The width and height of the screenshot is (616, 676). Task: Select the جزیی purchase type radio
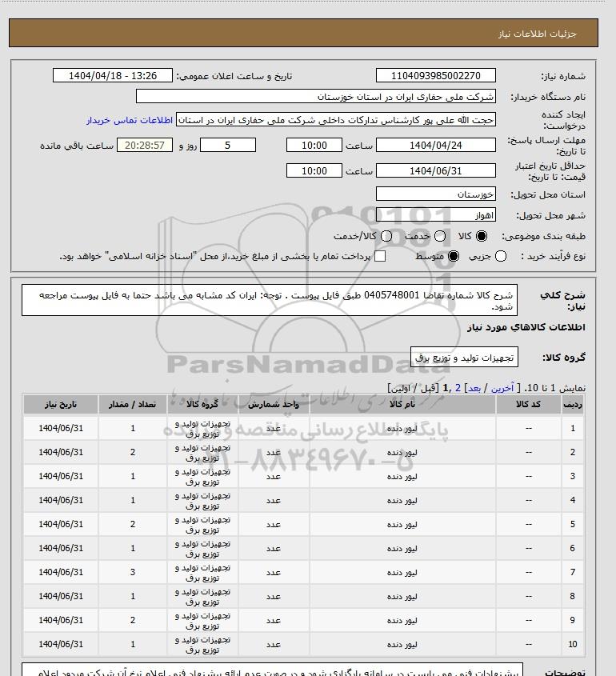tap(501, 257)
